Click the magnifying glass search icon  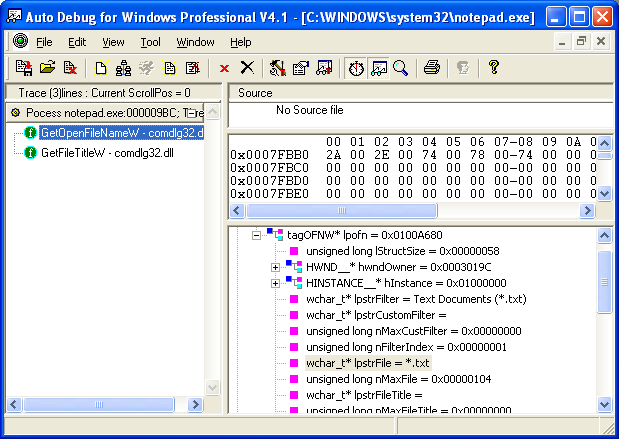point(400,68)
